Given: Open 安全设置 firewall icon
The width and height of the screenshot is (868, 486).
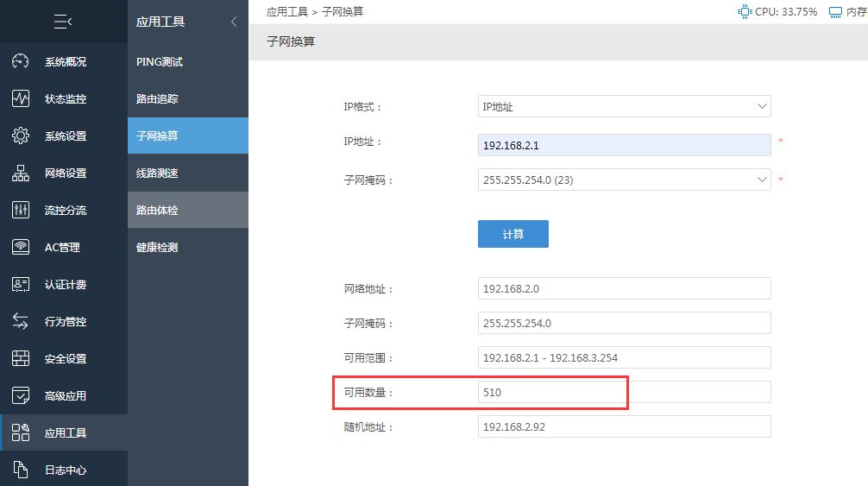Looking at the screenshot, I should coord(21,358).
